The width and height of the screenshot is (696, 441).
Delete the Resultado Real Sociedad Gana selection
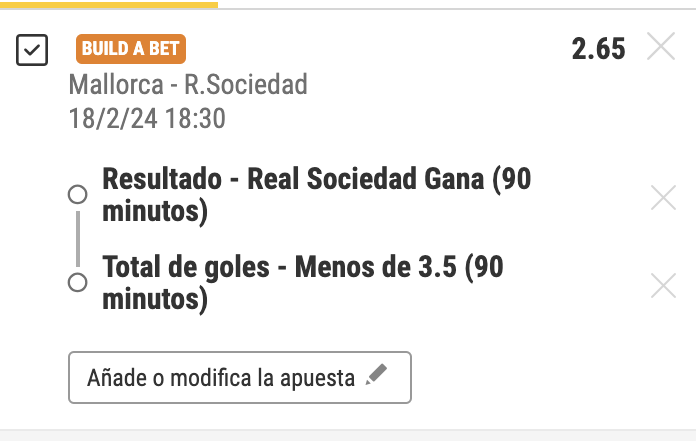pyautogui.click(x=663, y=197)
